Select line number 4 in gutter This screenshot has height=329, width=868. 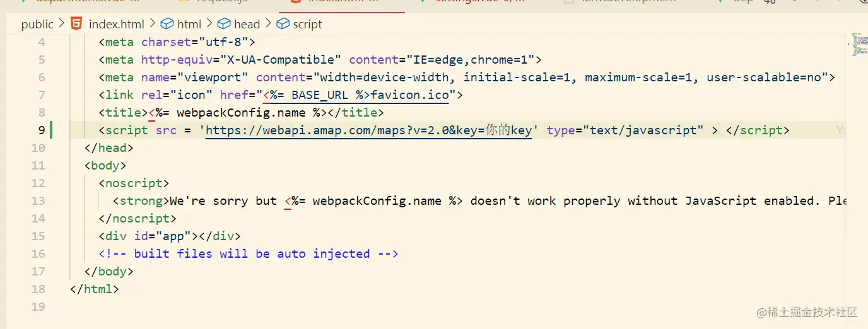pyautogui.click(x=42, y=42)
